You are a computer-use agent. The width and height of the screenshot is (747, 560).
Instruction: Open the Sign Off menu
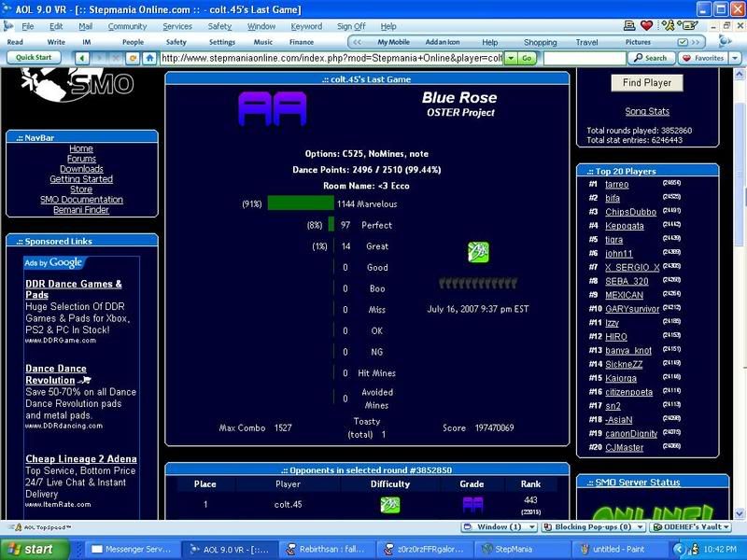tap(351, 26)
